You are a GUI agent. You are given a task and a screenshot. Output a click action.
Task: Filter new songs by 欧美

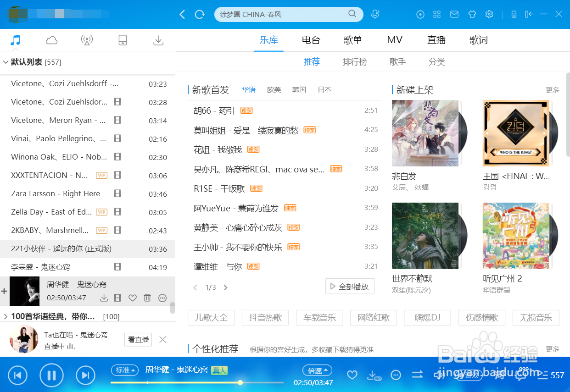coord(274,90)
